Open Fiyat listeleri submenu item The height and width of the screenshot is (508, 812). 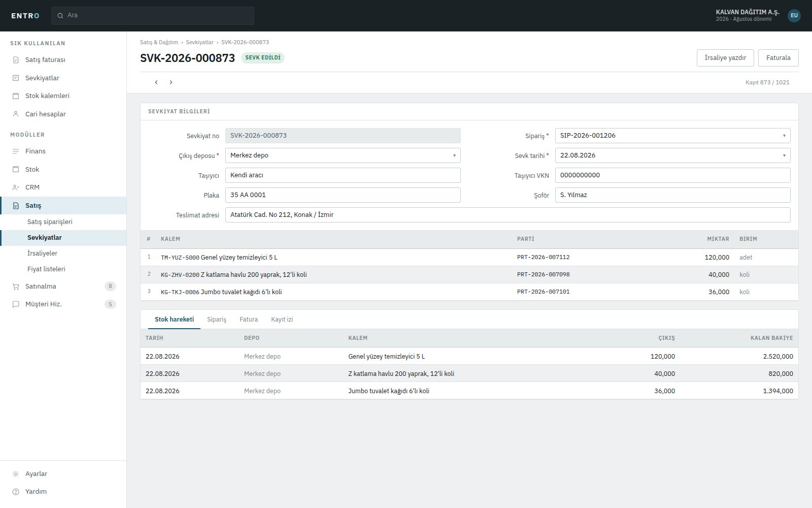coord(63,269)
